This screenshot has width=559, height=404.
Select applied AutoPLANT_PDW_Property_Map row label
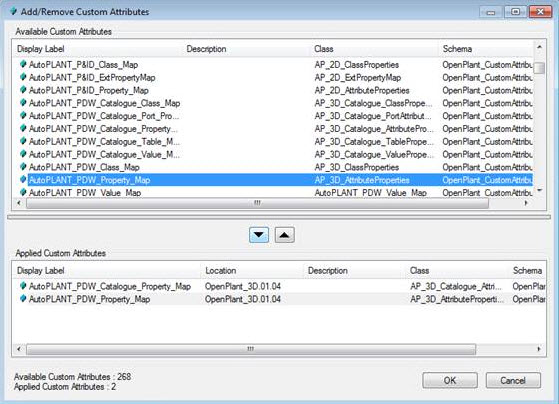(89, 300)
